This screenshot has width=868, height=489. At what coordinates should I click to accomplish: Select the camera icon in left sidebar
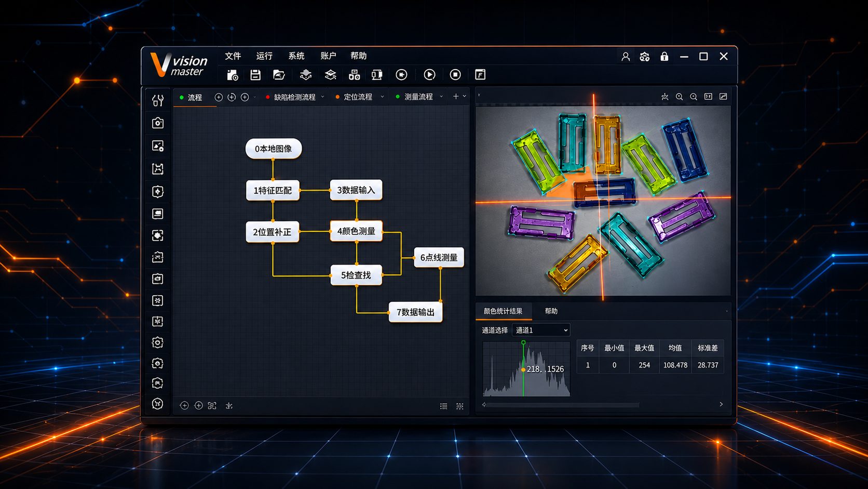158,123
